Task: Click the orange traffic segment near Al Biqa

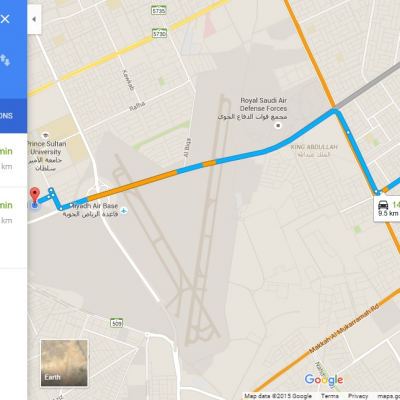Action: [209, 163]
